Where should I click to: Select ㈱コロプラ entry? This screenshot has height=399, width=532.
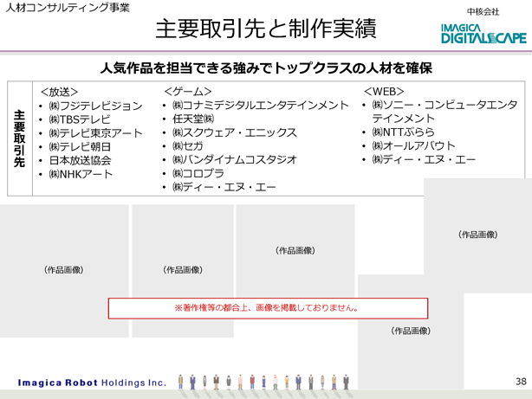coord(198,173)
